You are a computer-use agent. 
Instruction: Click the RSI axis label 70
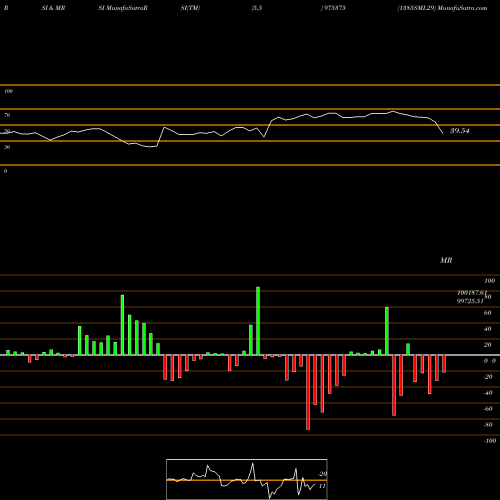coord(7,115)
